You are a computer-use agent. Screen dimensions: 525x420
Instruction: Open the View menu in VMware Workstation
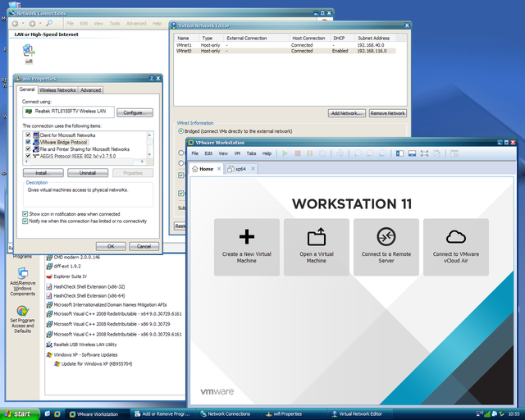223,153
